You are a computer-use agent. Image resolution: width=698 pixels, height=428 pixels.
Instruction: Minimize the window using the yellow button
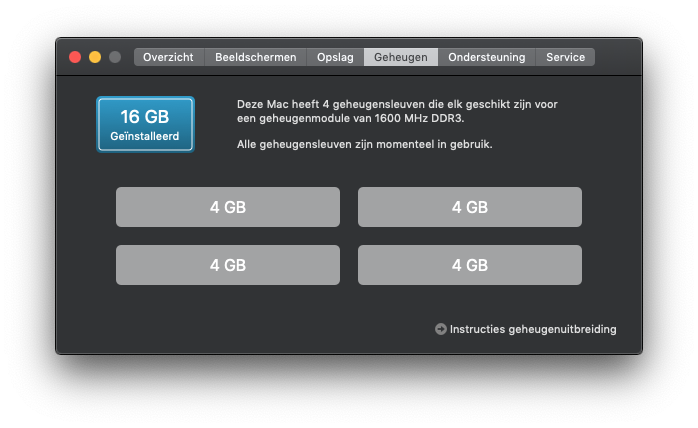click(x=95, y=57)
